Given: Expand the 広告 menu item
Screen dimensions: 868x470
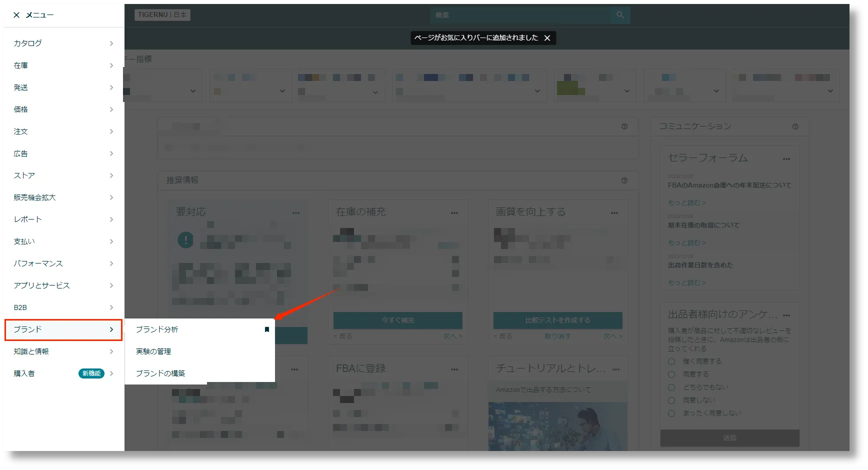Looking at the screenshot, I should pyautogui.click(x=63, y=153).
